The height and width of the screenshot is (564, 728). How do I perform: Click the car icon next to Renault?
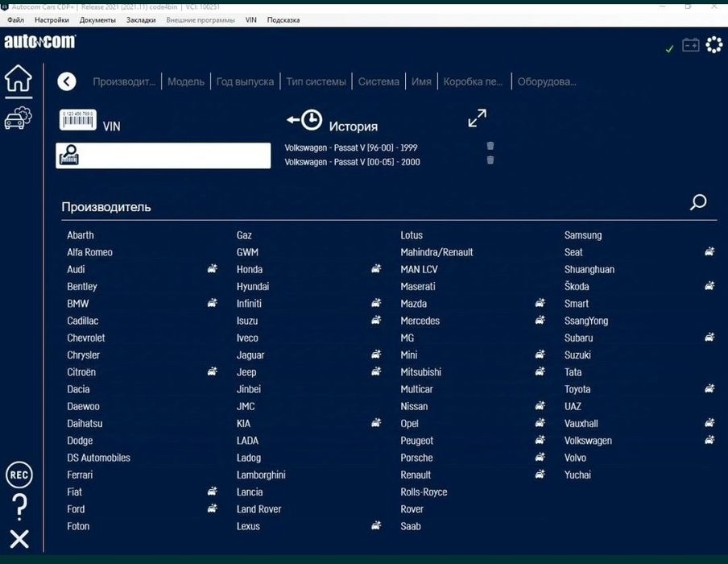coord(540,475)
